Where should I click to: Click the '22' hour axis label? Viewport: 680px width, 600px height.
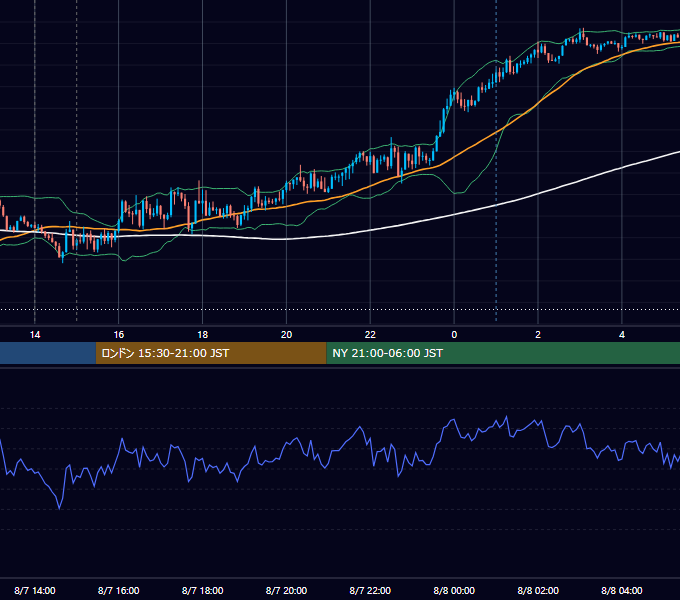(370, 335)
